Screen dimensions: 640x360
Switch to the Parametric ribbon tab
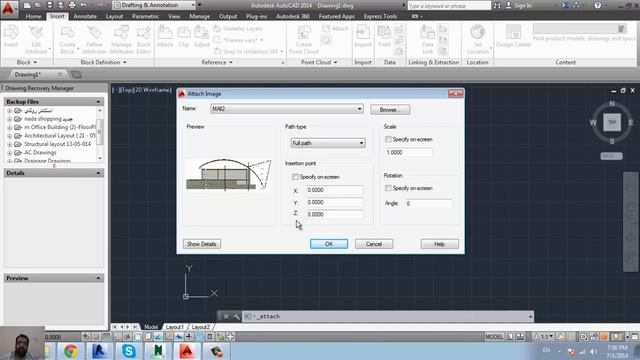point(145,16)
